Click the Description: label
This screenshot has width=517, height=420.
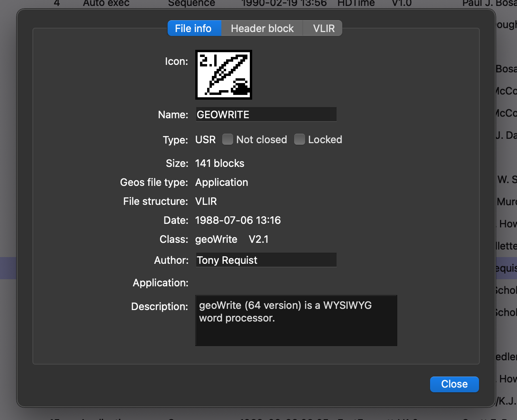(160, 306)
